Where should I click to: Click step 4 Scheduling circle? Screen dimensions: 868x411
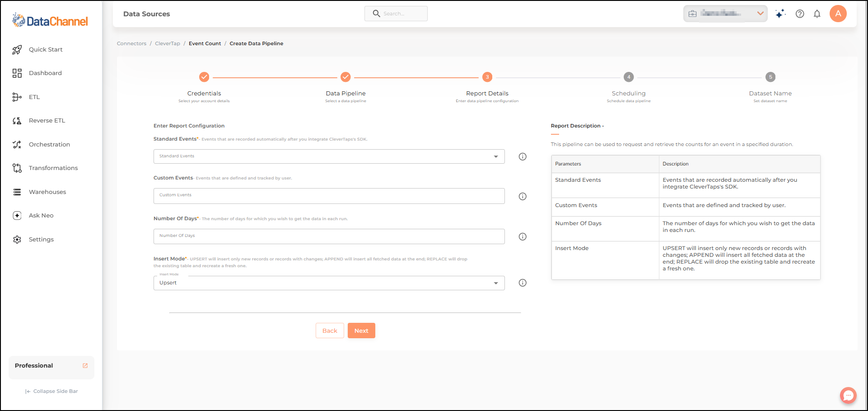629,77
